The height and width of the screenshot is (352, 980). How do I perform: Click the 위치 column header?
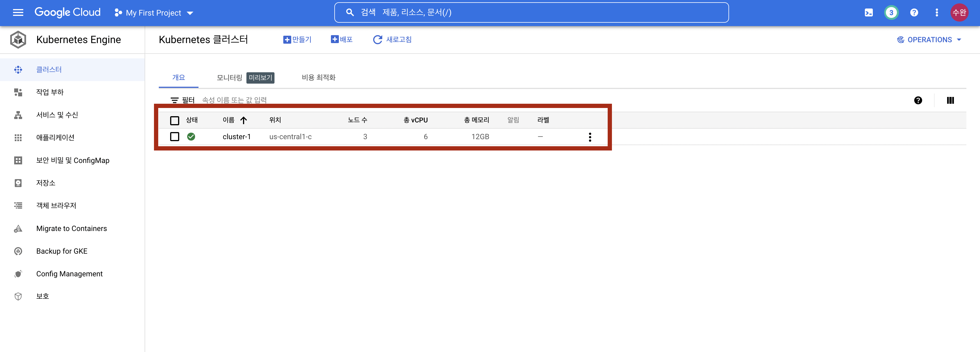275,120
